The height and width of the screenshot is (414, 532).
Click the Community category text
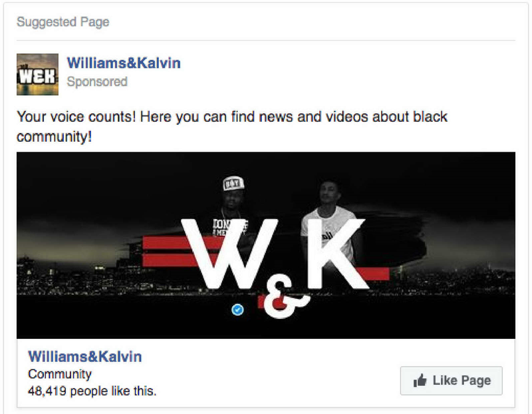tap(60, 374)
